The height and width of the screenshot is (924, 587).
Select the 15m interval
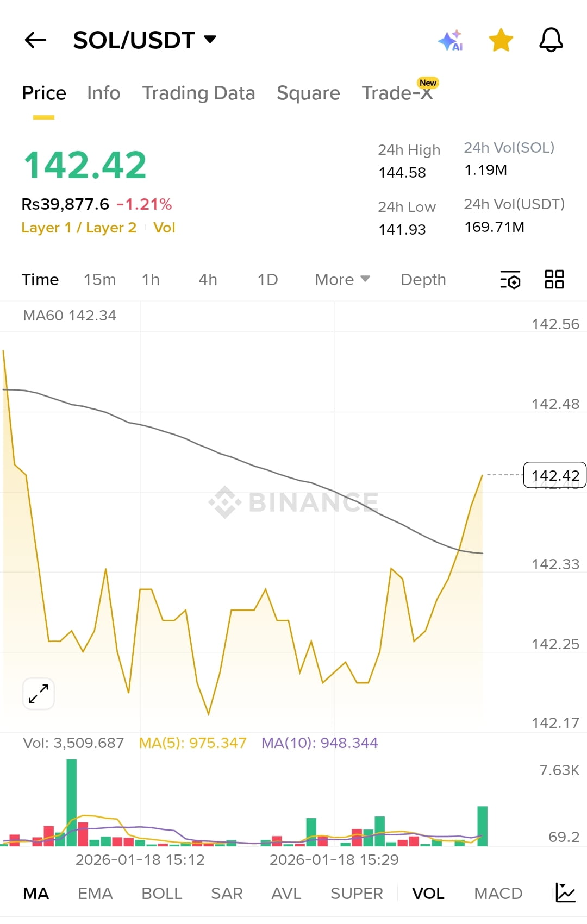(99, 280)
